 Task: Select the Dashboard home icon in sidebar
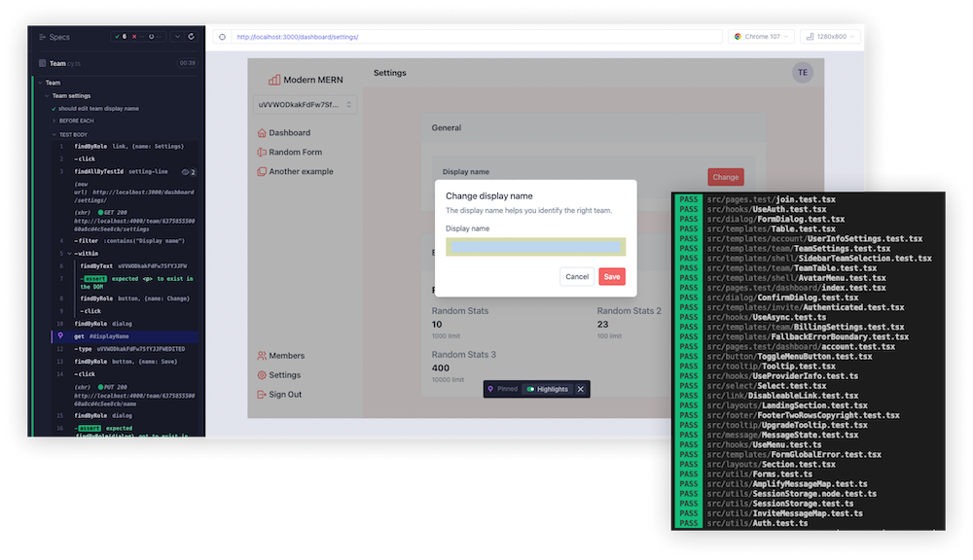[262, 133]
